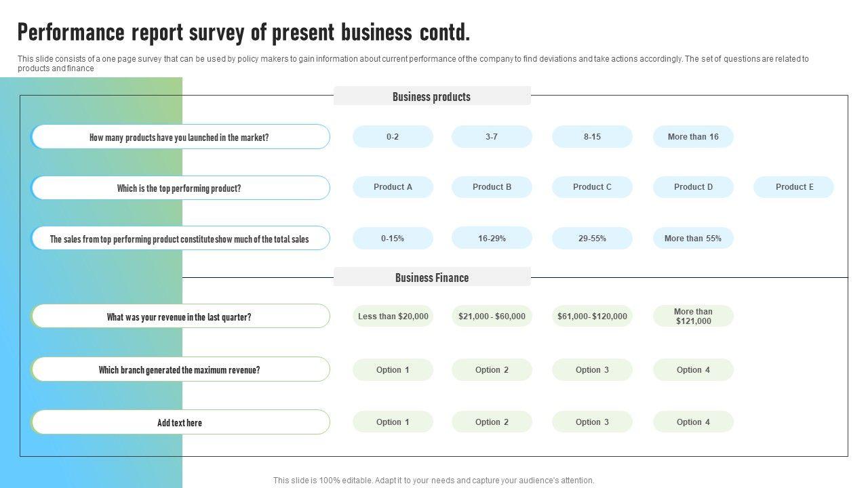
Task: Pick the More than $121,000 option
Action: pos(693,317)
